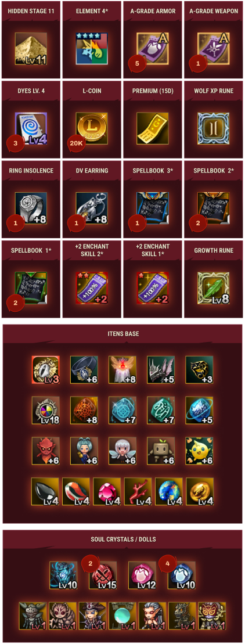The image size is (245, 644).
Task: Select the Element 4* four-color icon
Action: (92, 49)
